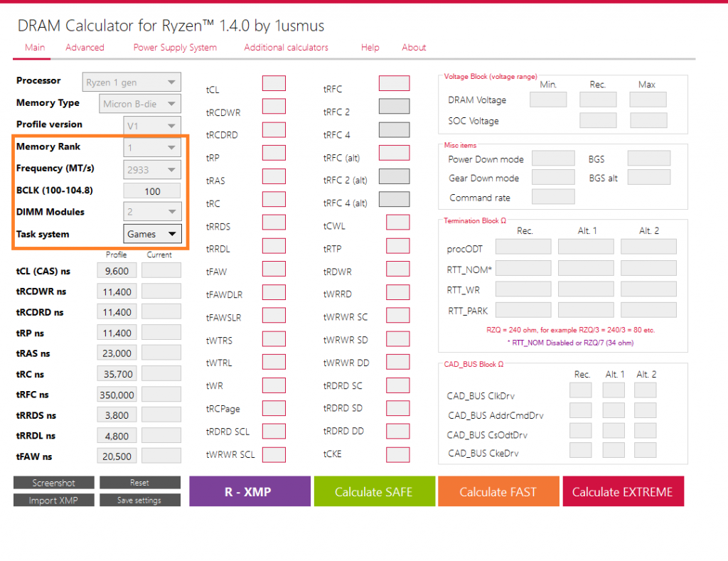The height and width of the screenshot is (561, 728).
Task: Click the tWR timing field
Action: coord(274,385)
